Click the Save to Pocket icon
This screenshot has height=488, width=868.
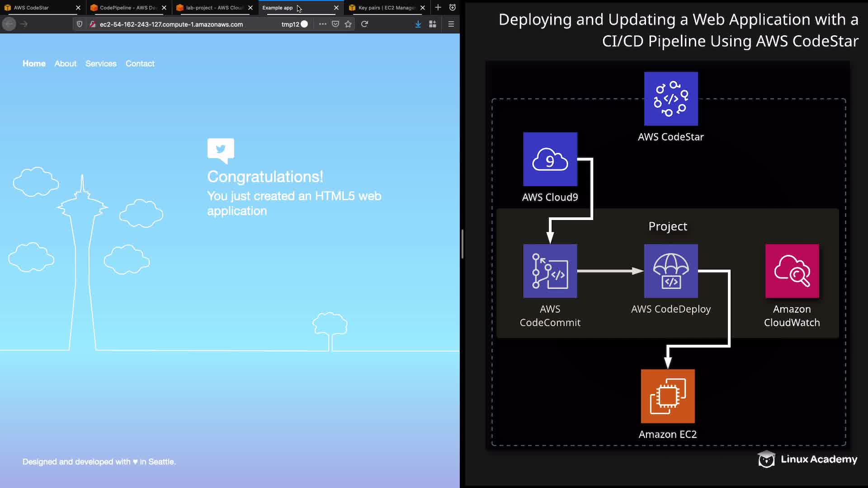[x=335, y=24]
